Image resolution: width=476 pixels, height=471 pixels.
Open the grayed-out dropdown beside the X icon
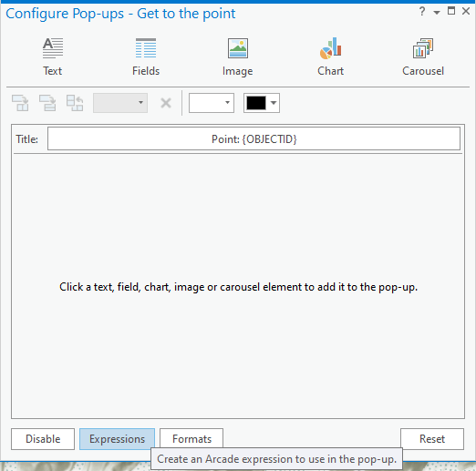coord(120,103)
